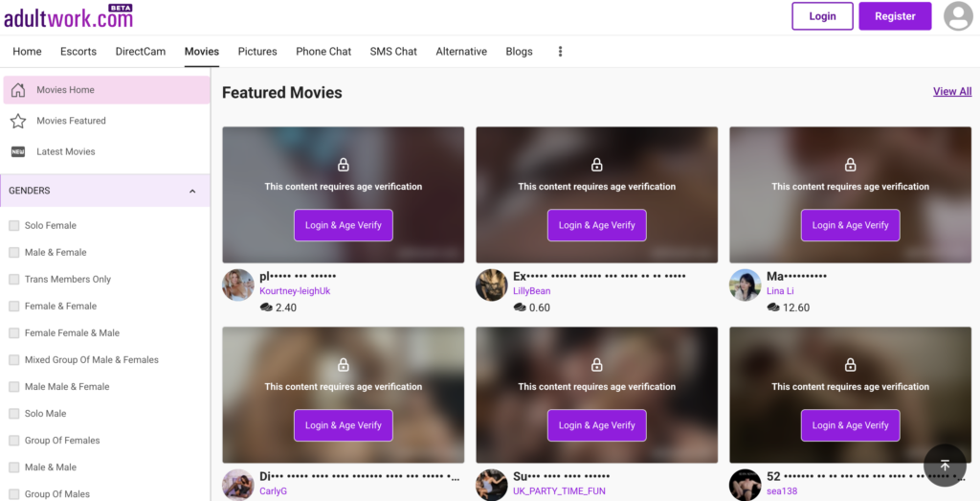The image size is (980, 501).
Task: Click Login & Age Verify on Kourtney-leighUk's movie
Action: (344, 225)
